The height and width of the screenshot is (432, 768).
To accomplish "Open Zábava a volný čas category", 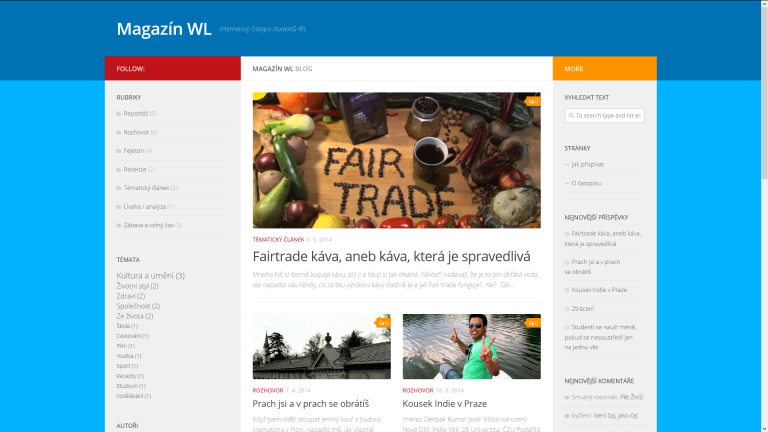I will 148,225.
